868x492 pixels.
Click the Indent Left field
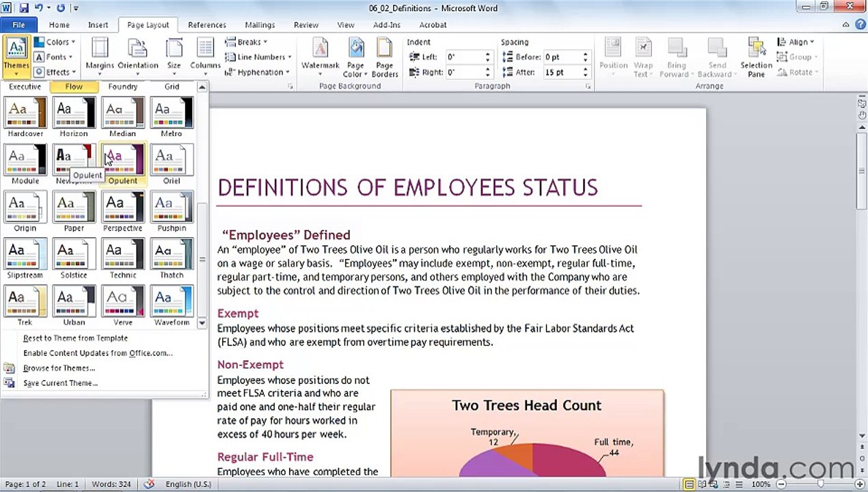click(464, 57)
